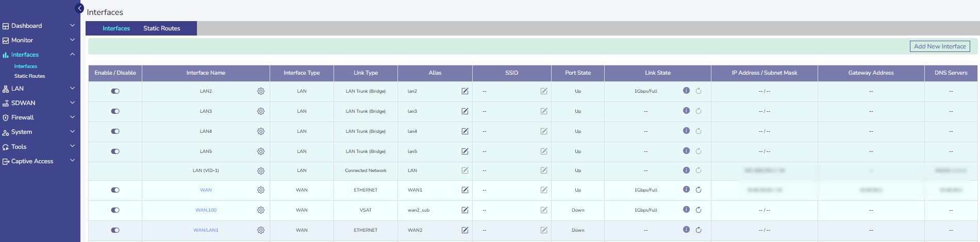Viewport: 980px width, 242px height.
Task: Open settings gear for LAN2 interface
Action: (x=261, y=91)
